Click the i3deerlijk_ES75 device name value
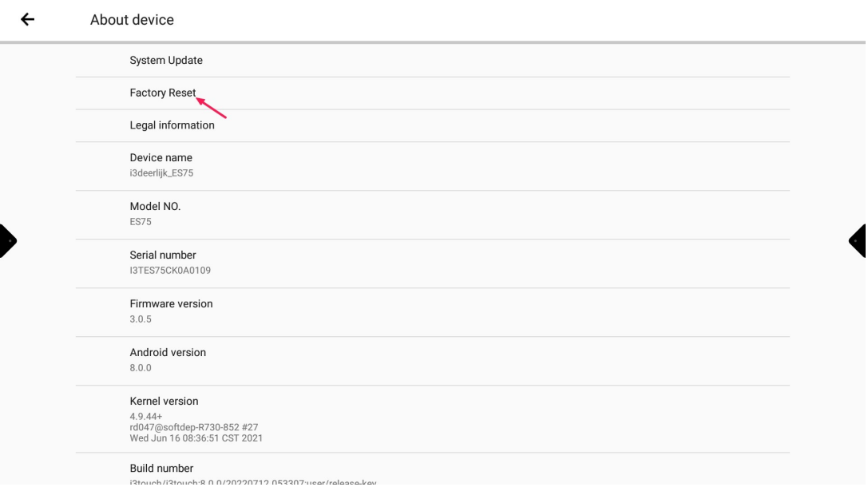Screen dimensions: 868x487 click(161, 173)
